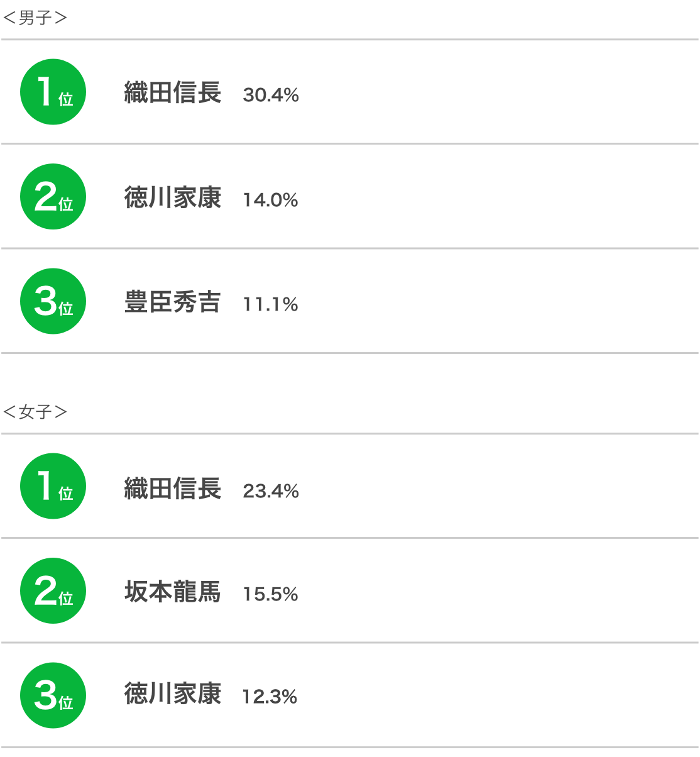This screenshot has height=757, width=700.
Task: Click the green 1位 badge in 女子 ranking
Action: coord(53,486)
